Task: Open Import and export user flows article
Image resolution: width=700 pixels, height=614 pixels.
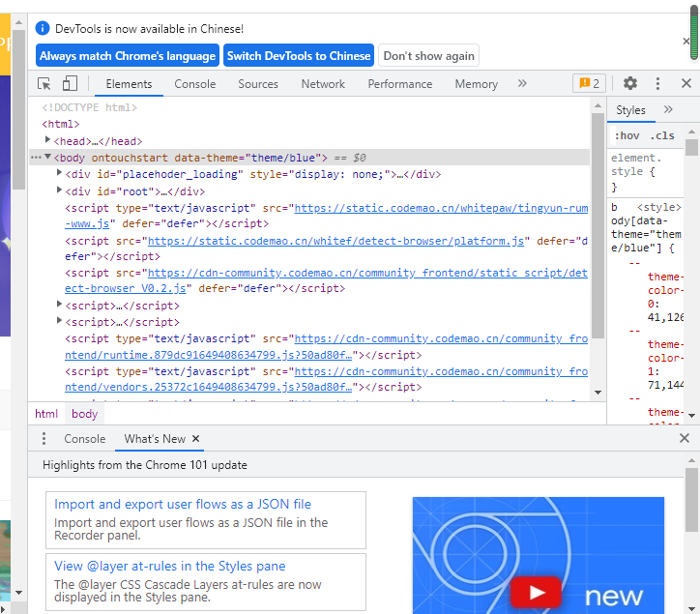Action: pyautogui.click(x=183, y=504)
